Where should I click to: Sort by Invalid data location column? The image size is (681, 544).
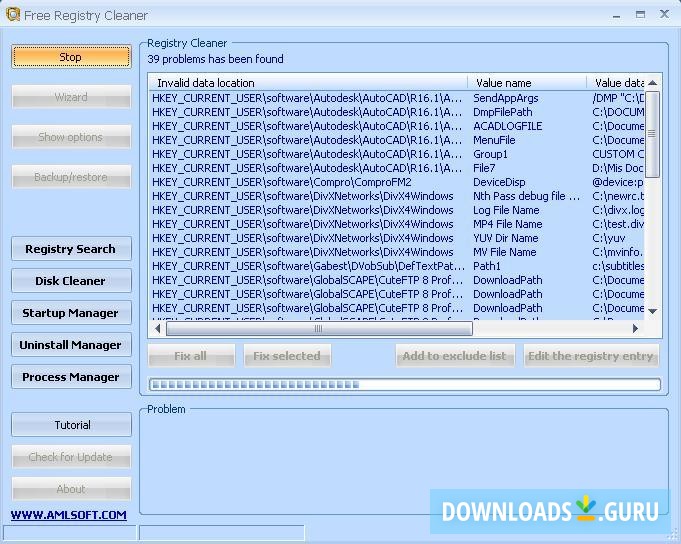[308, 82]
